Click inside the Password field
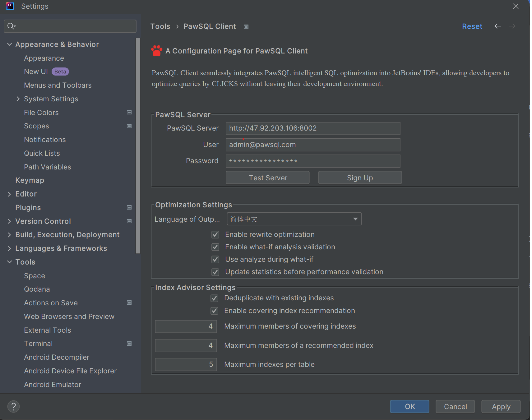 [x=312, y=161]
